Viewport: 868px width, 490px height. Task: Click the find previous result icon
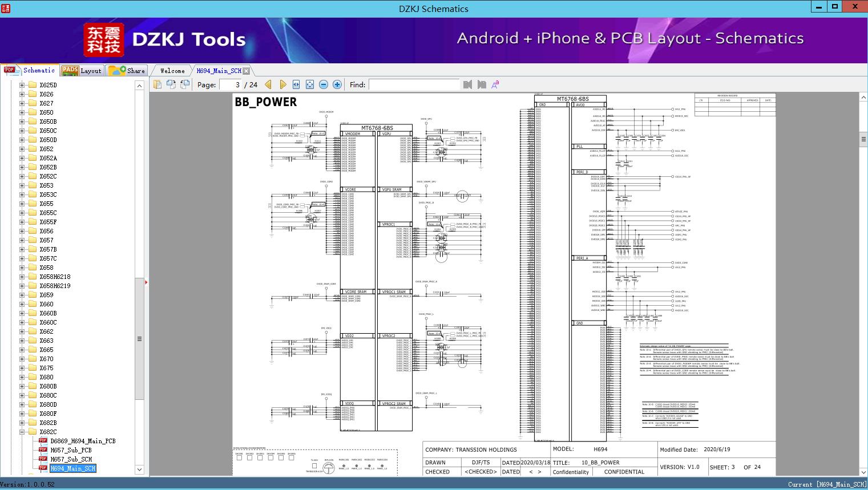coord(468,84)
